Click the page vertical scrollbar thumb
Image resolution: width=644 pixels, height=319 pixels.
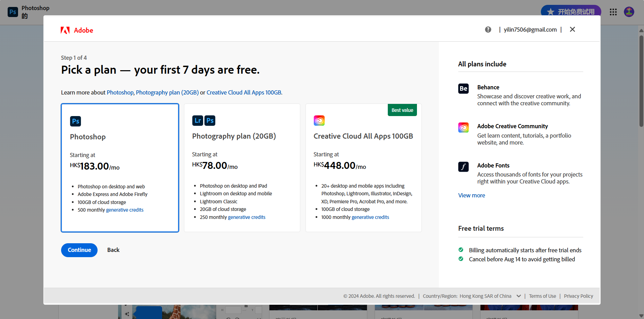(641, 81)
